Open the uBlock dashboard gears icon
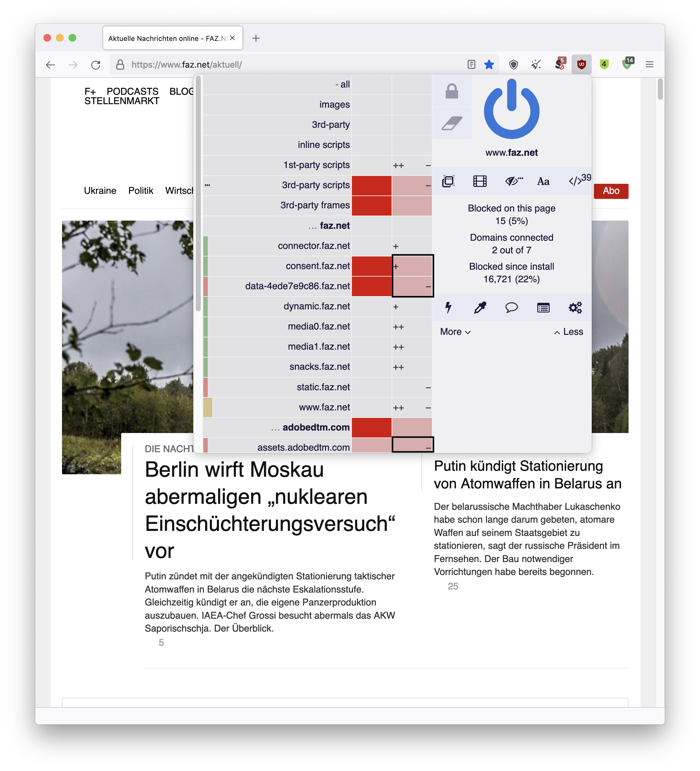The image size is (700, 771). pyautogui.click(x=575, y=307)
